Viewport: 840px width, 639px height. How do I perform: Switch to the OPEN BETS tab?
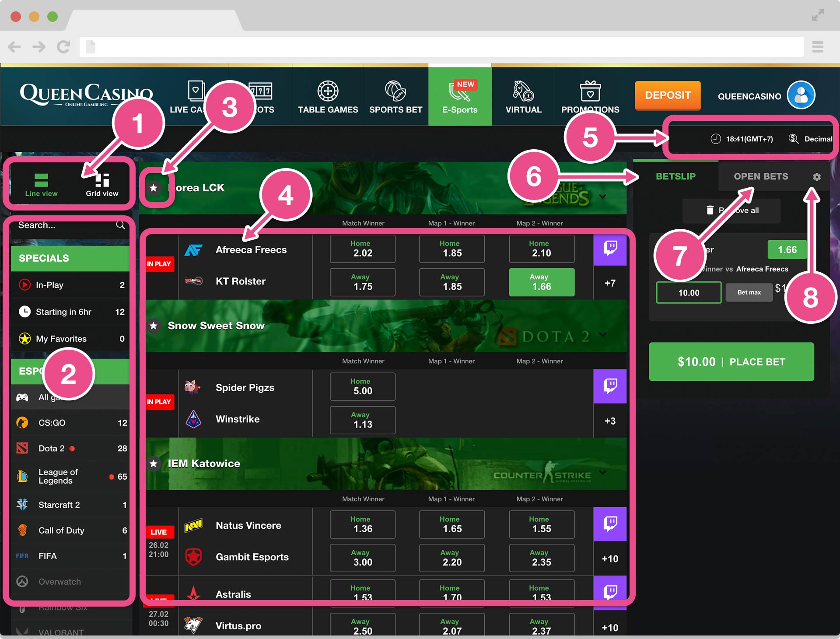coord(761,176)
